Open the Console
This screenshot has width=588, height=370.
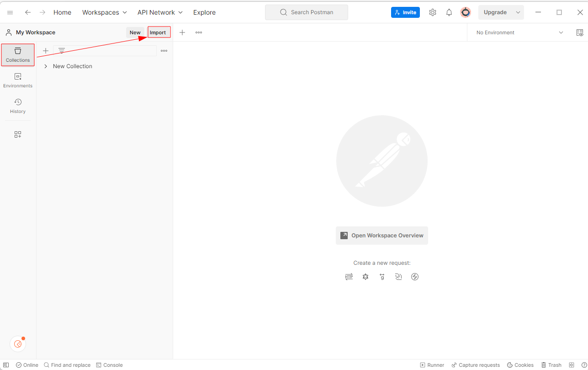(109, 365)
